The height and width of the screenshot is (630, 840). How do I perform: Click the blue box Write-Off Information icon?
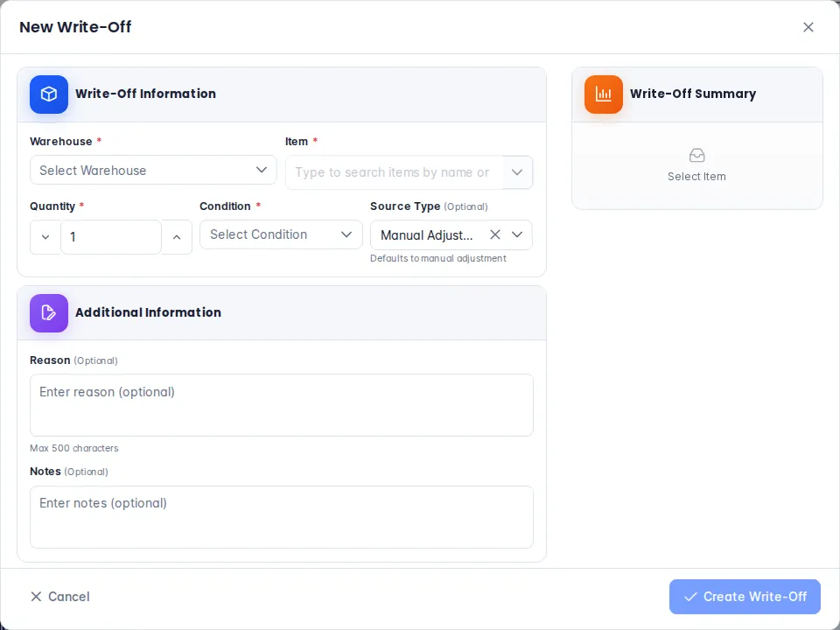tap(49, 94)
